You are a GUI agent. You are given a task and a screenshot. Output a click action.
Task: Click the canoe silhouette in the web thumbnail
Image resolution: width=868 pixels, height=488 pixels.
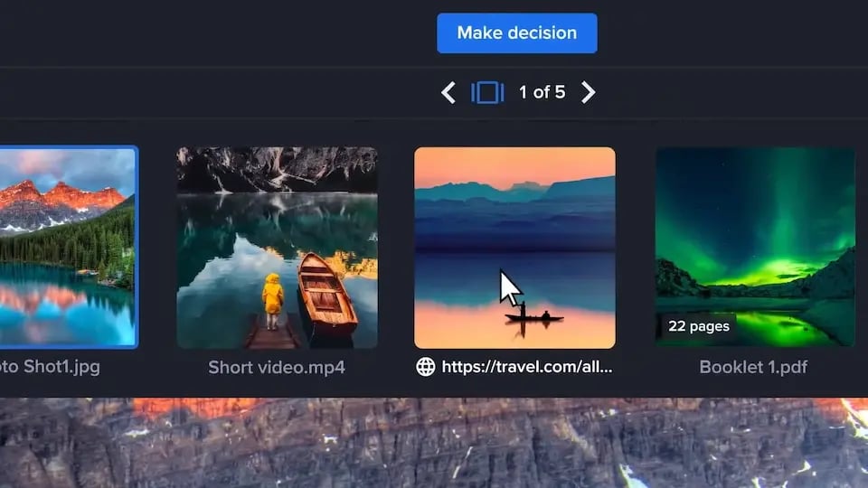coord(534,317)
